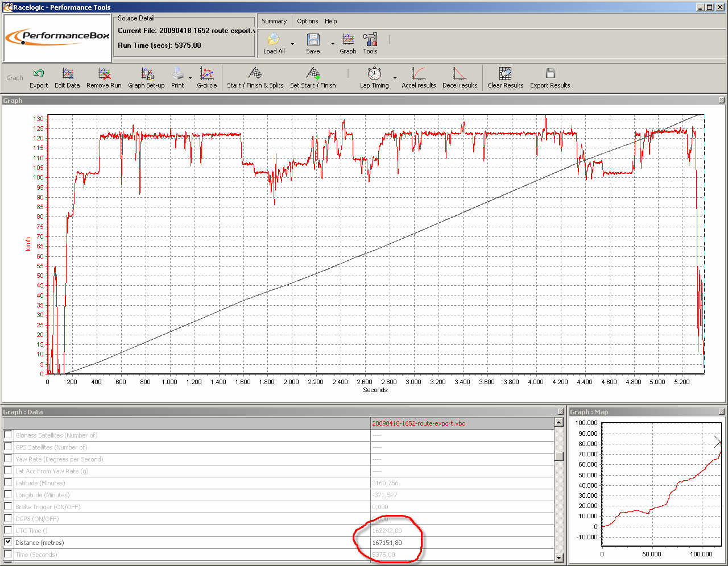Click the Accel results icon
This screenshot has height=566, width=728.
[x=419, y=74]
